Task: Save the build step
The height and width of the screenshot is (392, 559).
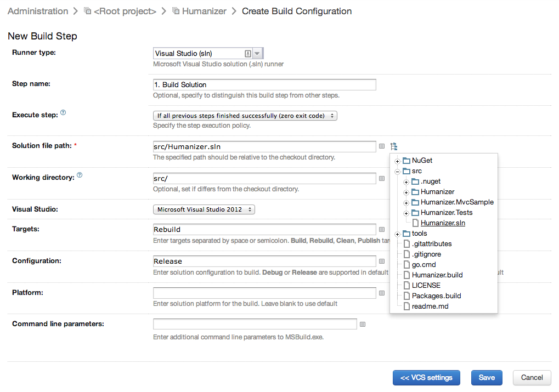Action: [x=487, y=378]
